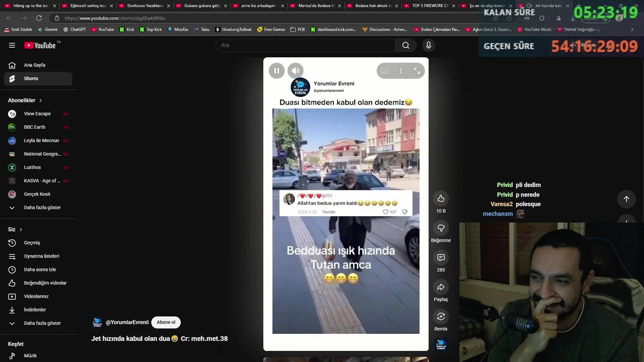Subscribe with the Abone ol button
This screenshot has height=362, width=644.
click(166, 322)
